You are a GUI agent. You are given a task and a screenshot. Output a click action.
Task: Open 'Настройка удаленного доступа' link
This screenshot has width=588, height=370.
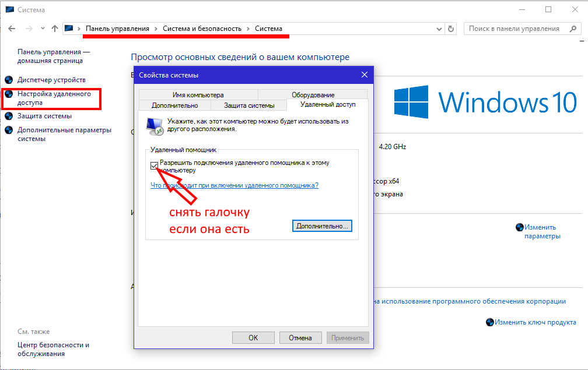point(54,98)
